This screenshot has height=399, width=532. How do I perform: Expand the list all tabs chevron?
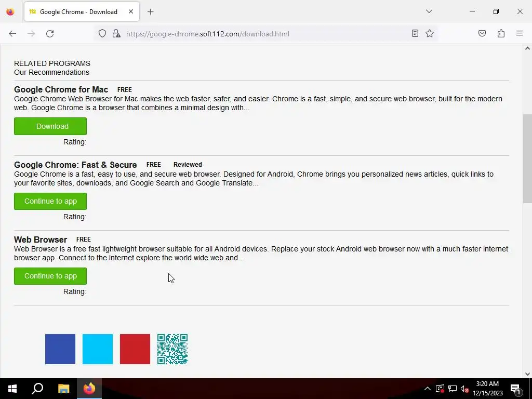429,11
